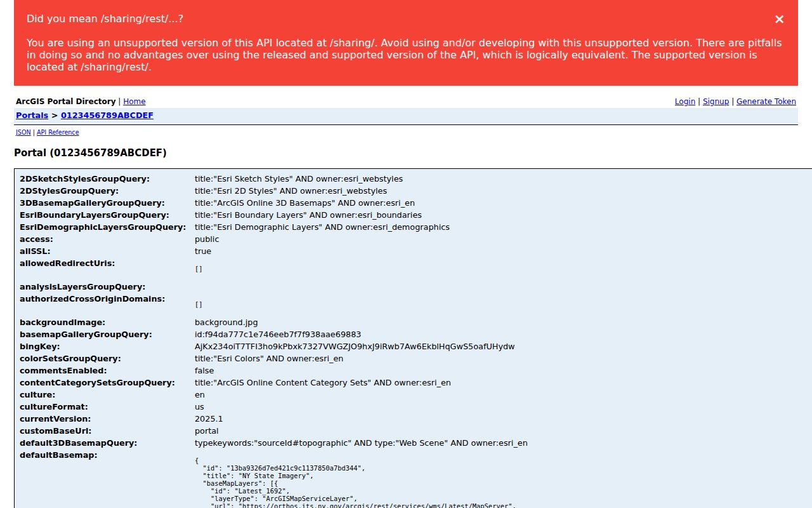Viewport: 812px width, 508px height.
Task: Select the '3DBasemapGalleryGroupQuery:' label
Action: pos(92,203)
